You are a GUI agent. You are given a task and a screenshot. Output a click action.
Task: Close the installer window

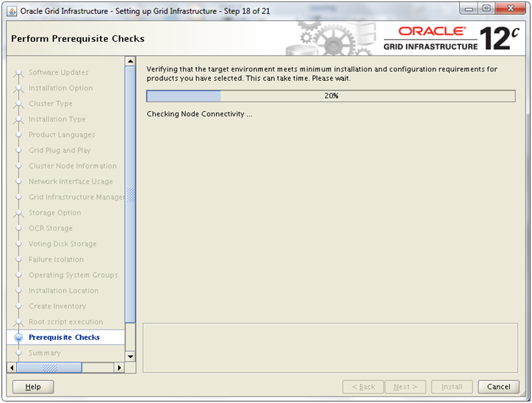pyautogui.click(x=511, y=9)
